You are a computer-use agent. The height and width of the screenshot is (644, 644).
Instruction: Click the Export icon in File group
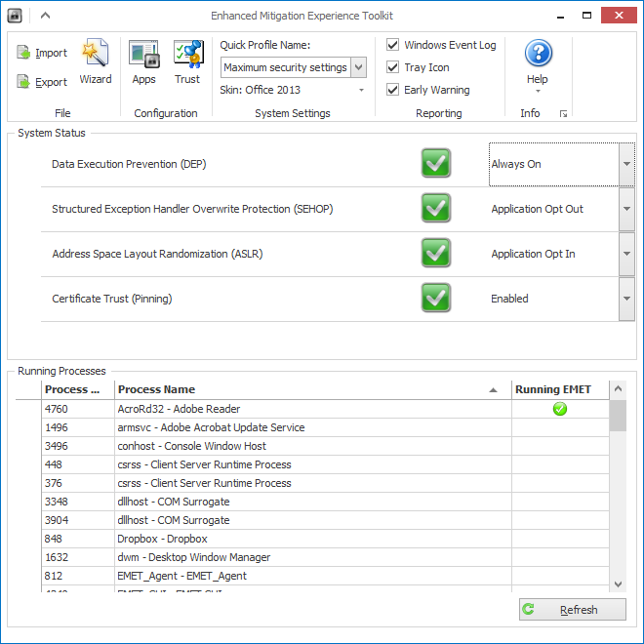coord(24,82)
